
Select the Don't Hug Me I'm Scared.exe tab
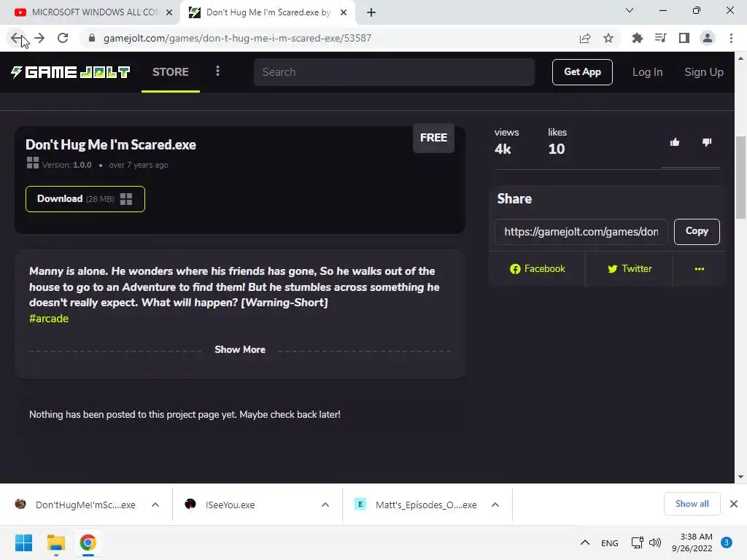268,12
